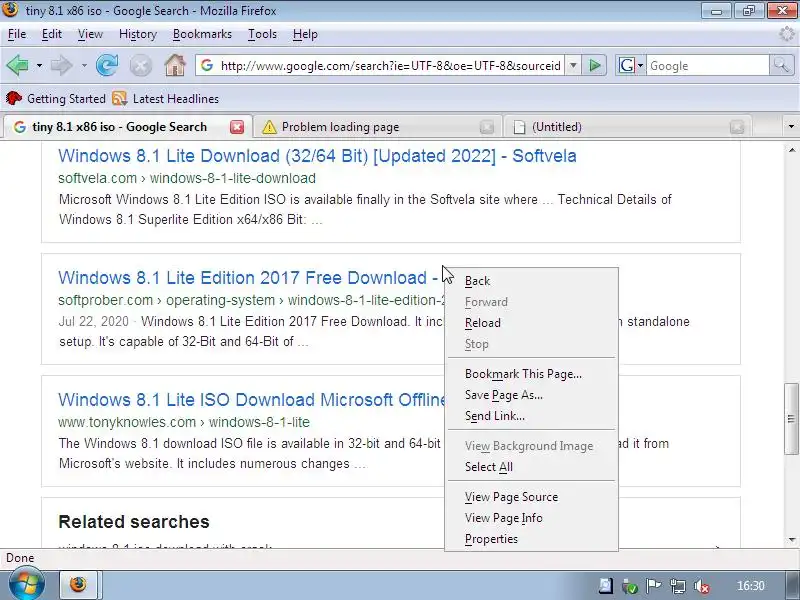Expand the address bar history dropdown

pyautogui.click(x=573, y=65)
